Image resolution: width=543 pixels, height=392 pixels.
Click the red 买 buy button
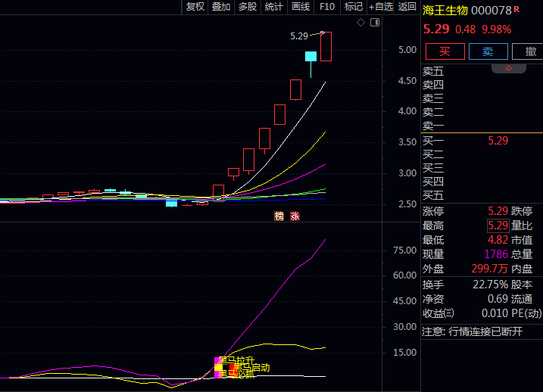[x=445, y=51]
